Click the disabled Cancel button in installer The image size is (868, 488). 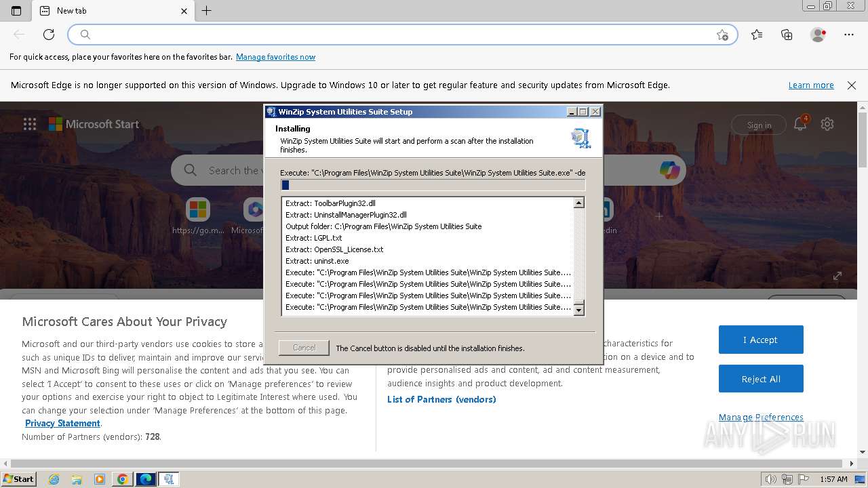[304, 348]
